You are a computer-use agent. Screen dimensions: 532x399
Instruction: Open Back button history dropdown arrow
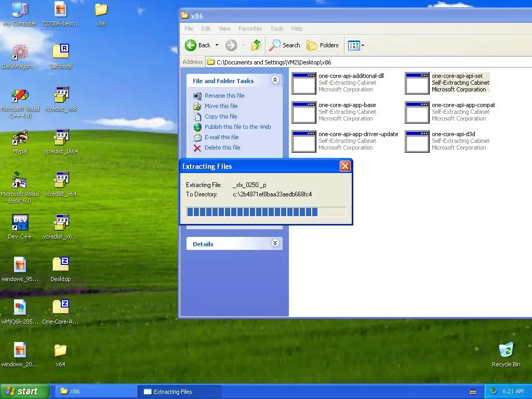(x=217, y=45)
